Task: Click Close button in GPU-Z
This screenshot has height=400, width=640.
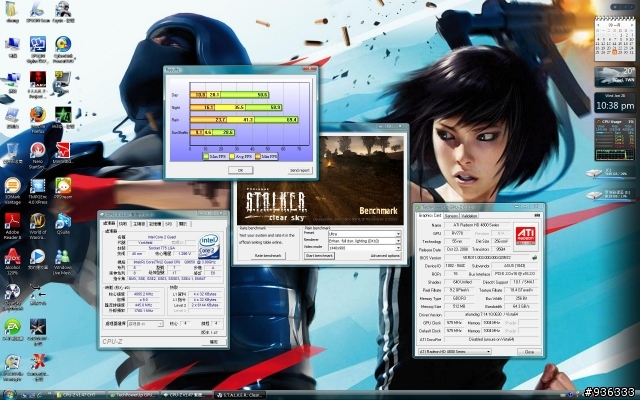Action: pyautogui.click(x=529, y=351)
